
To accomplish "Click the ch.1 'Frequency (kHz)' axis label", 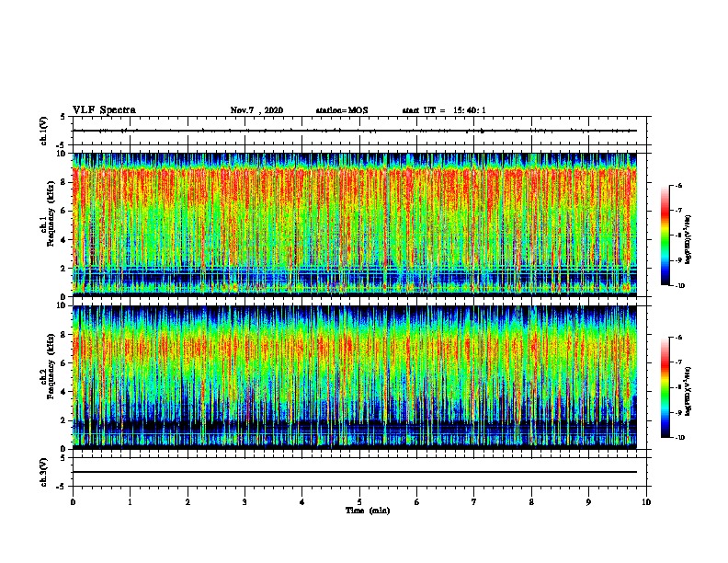I will point(51,213).
